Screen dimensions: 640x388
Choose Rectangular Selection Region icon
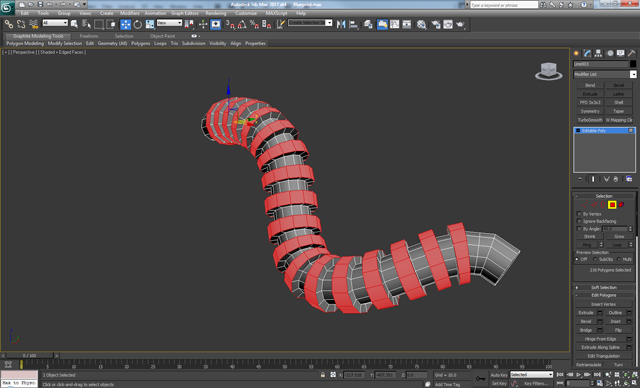98,24
